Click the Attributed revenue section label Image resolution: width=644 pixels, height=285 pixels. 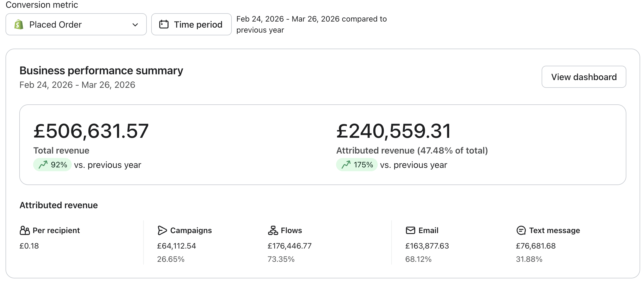tap(58, 205)
